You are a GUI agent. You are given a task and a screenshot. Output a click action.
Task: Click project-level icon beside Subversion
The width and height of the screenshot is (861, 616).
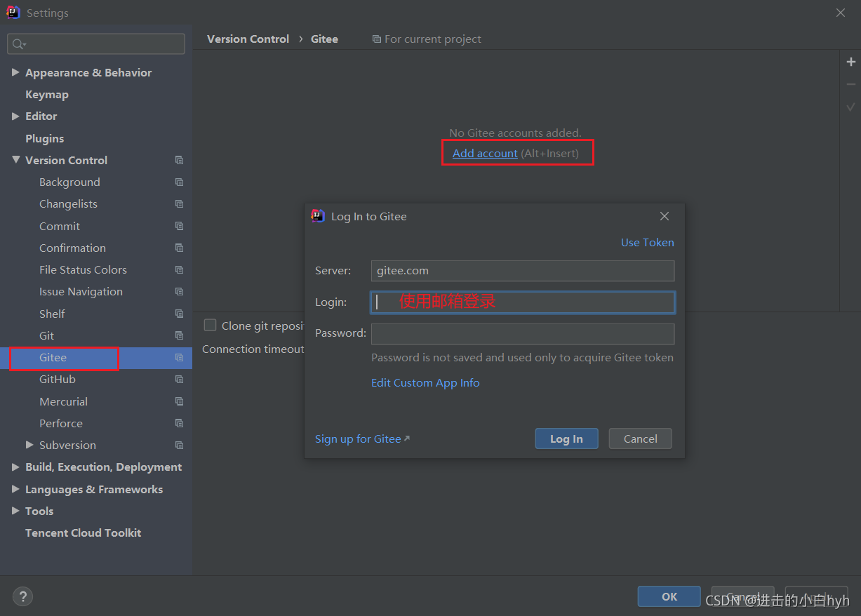click(180, 446)
